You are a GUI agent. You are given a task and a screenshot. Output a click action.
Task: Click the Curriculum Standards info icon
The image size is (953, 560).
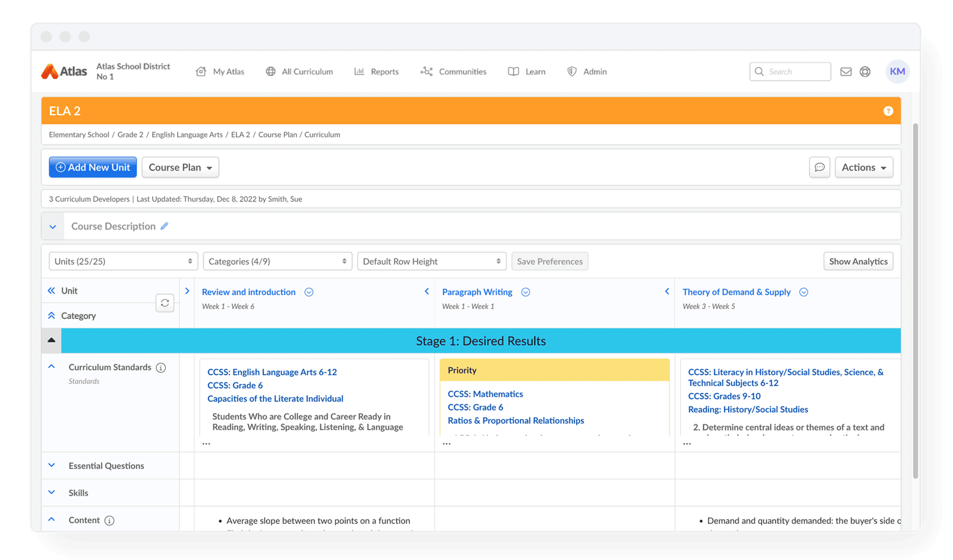tap(161, 368)
